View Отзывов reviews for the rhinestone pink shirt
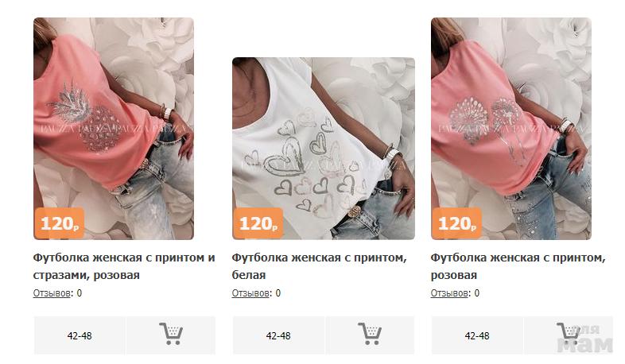625x364 pixels. click(x=52, y=293)
